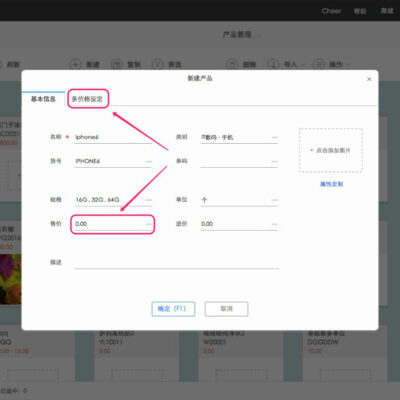Click the Cheer user name in top bar
Screen dimensions: 400x400
[x=331, y=11]
